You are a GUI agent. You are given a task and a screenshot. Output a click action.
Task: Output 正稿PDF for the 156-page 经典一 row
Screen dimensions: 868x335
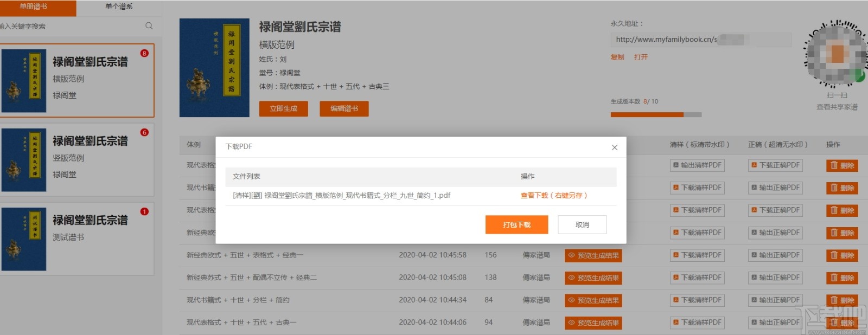(x=775, y=255)
